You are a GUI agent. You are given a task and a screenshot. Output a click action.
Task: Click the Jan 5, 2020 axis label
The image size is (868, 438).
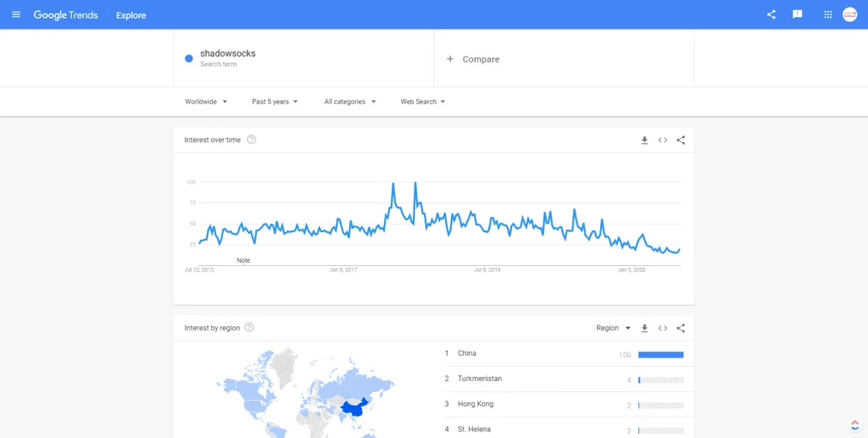click(632, 270)
